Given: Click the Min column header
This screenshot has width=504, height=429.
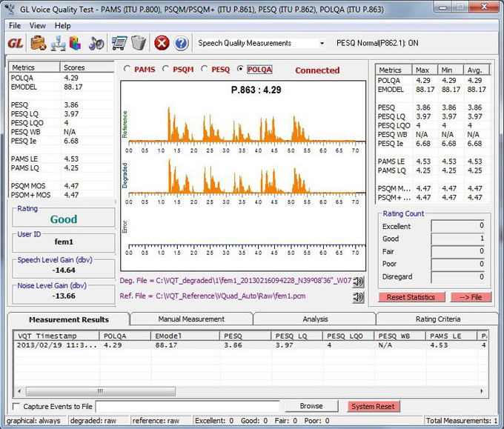Looking at the screenshot, I should (x=451, y=70).
